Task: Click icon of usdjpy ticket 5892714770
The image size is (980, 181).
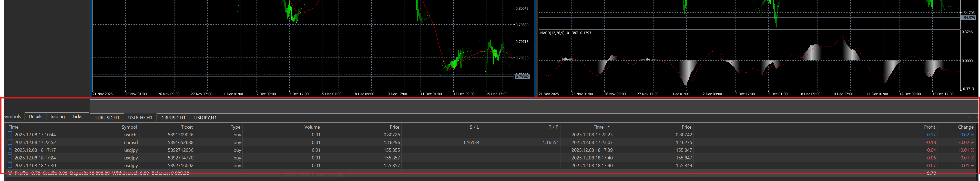Action: point(10,157)
